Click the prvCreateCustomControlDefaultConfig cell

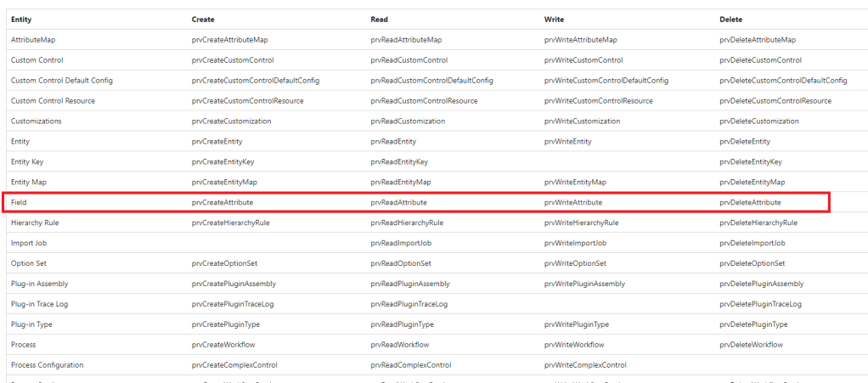click(256, 80)
